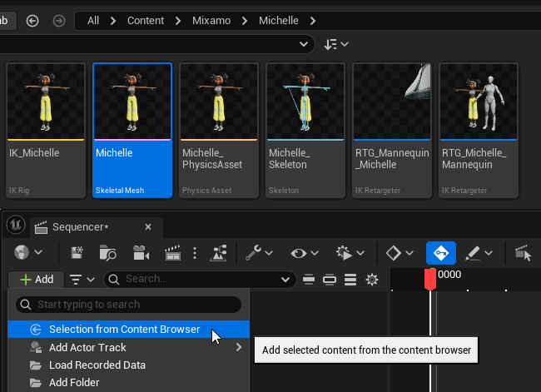This screenshot has width=541, height=392.
Task: Open the wrench Actions tool icon
Action: click(255, 252)
